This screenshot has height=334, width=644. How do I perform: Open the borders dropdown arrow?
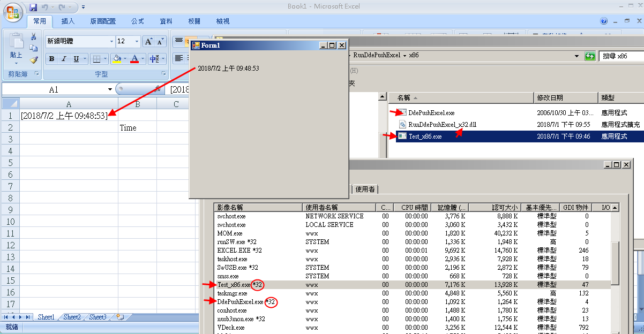point(105,59)
